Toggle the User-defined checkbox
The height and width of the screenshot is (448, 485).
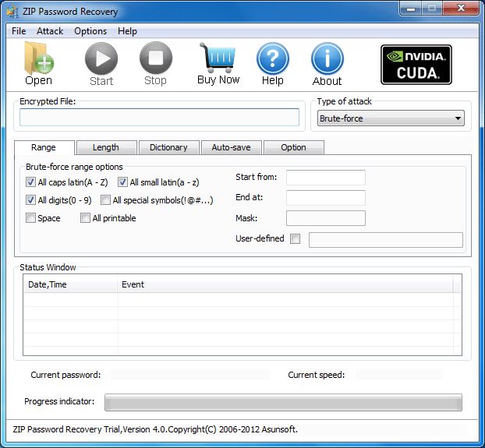[x=295, y=239]
